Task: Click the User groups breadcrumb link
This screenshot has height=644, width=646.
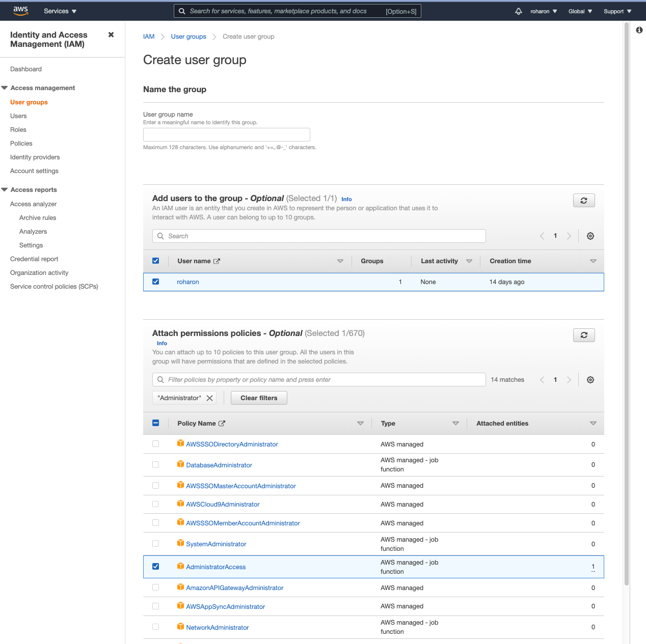Action: (x=189, y=37)
